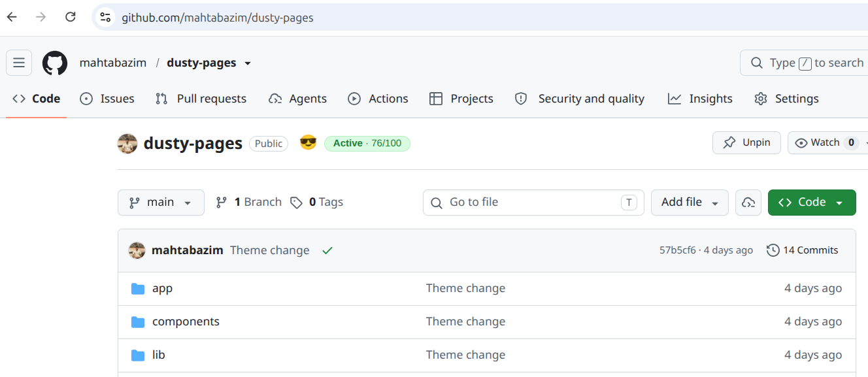The height and width of the screenshot is (377, 868).
Task: Open site information icon in address bar
Action: pos(105,18)
